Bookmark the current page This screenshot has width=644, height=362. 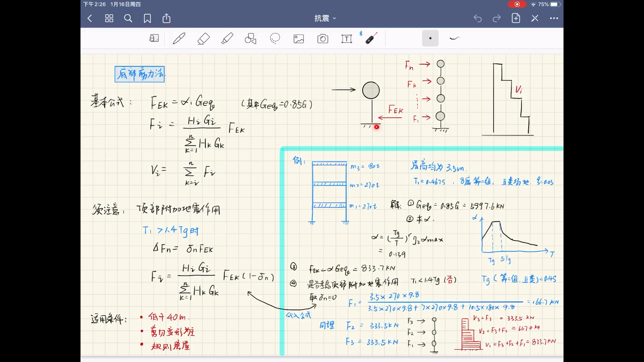click(147, 18)
